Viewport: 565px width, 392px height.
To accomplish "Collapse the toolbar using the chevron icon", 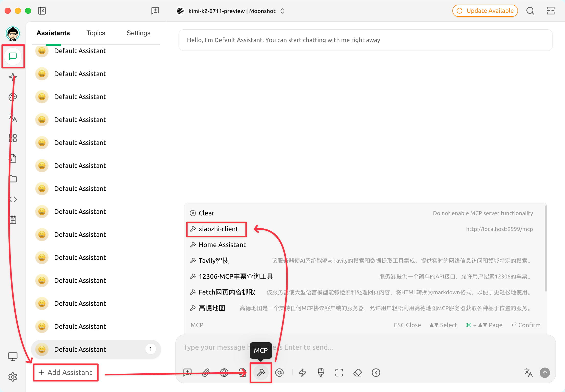I will click(376, 372).
